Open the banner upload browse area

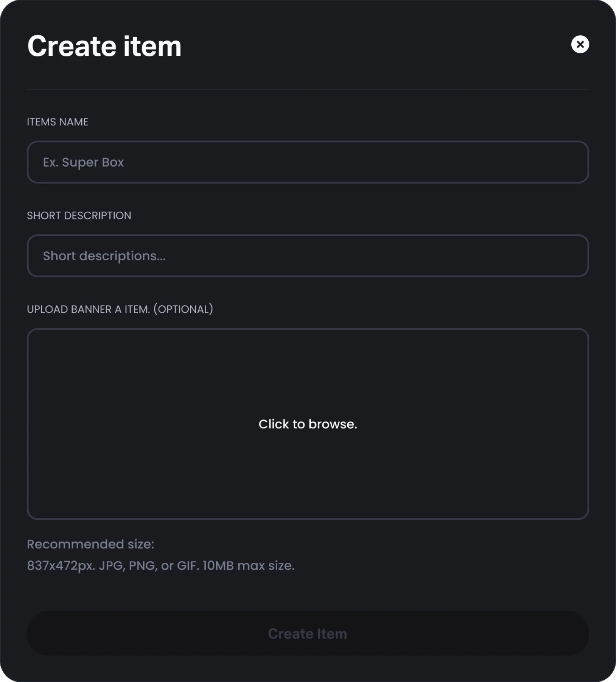pyautogui.click(x=308, y=424)
